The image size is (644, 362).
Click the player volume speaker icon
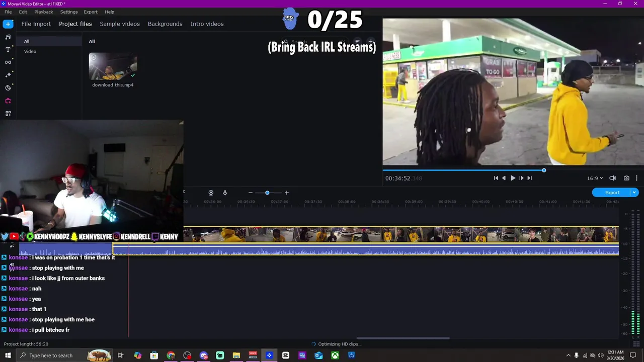coord(613,178)
